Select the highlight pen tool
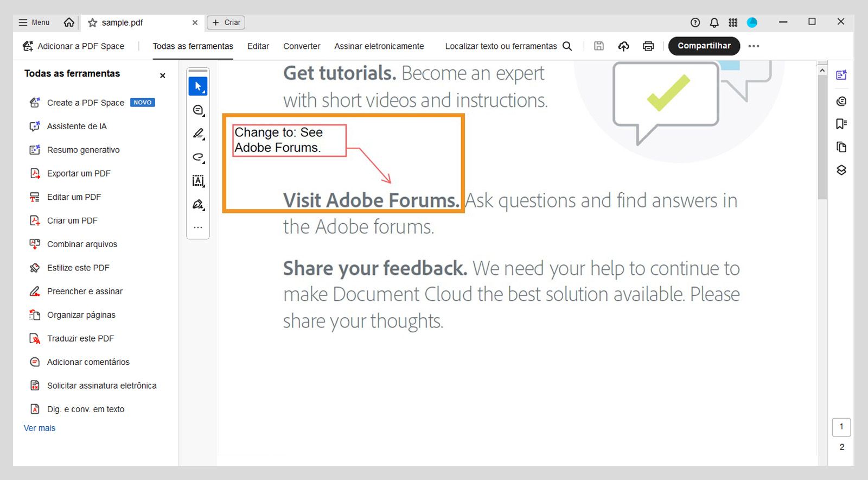 pyautogui.click(x=198, y=134)
